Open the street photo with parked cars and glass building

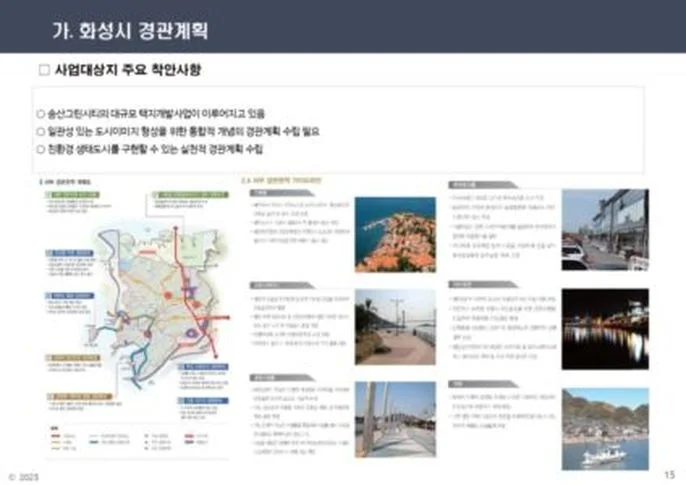point(605,230)
